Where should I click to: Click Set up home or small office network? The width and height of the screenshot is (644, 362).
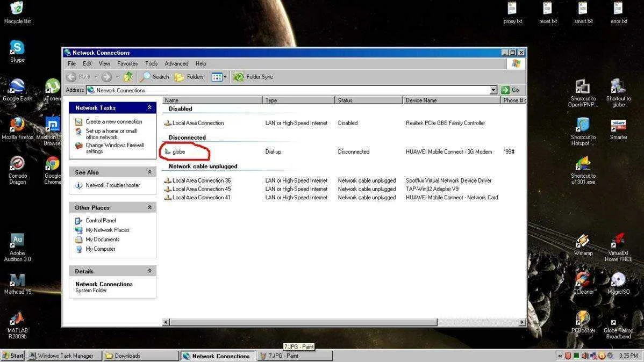111,134
